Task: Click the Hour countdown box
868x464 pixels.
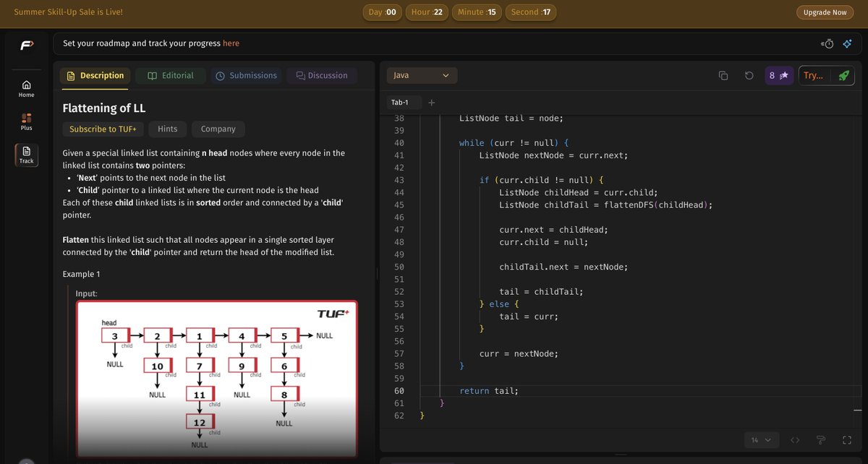Action: pos(427,12)
